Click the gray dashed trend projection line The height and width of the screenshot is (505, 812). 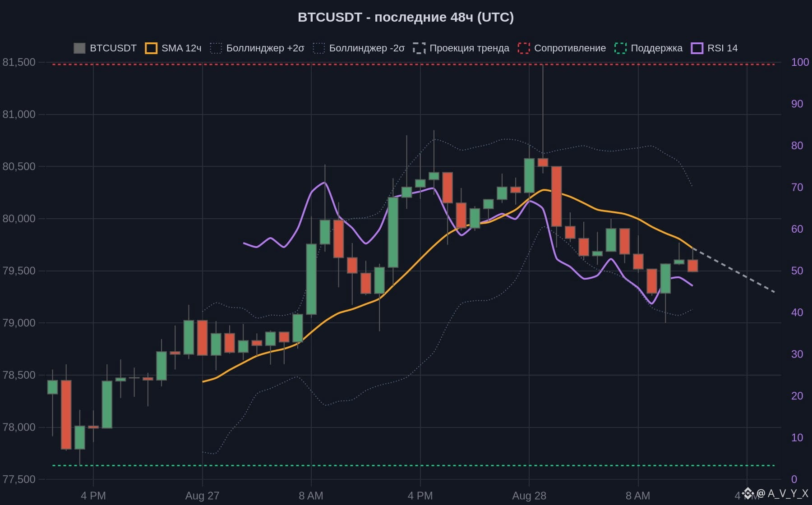point(734,270)
